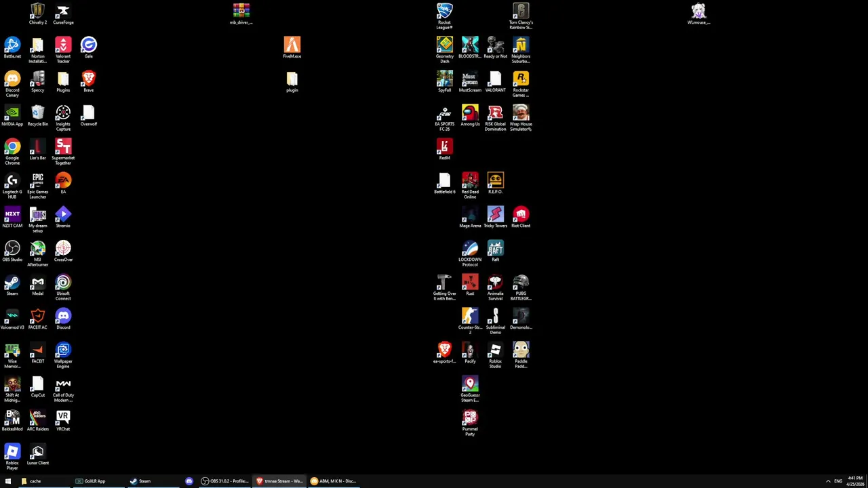Select the Rockstar Games Launcher icon
Viewport: 868px width, 488px height.
coord(521,83)
